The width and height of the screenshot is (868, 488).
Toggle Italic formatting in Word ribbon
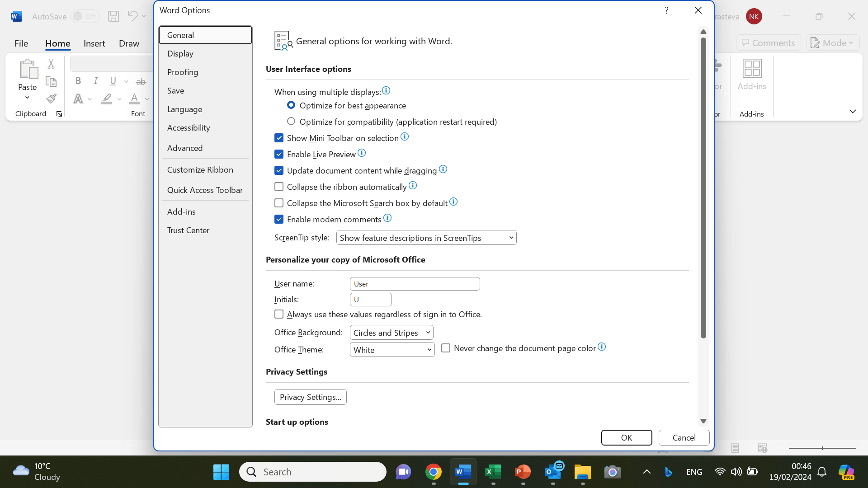[x=95, y=81]
